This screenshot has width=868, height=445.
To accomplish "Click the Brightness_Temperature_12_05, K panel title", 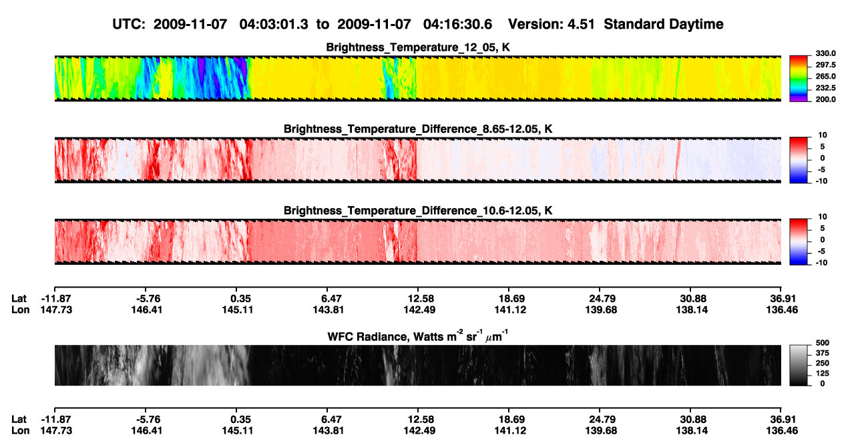I will (x=418, y=47).
